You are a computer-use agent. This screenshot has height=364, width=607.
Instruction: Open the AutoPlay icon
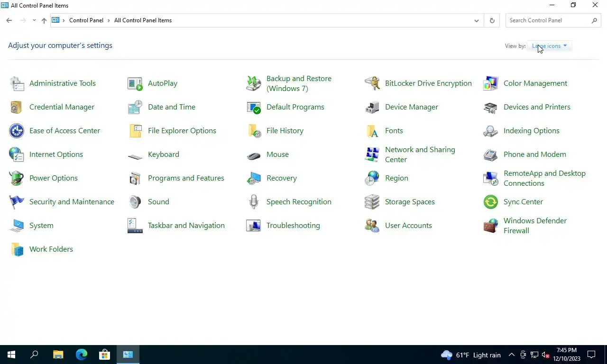(135, 83)
